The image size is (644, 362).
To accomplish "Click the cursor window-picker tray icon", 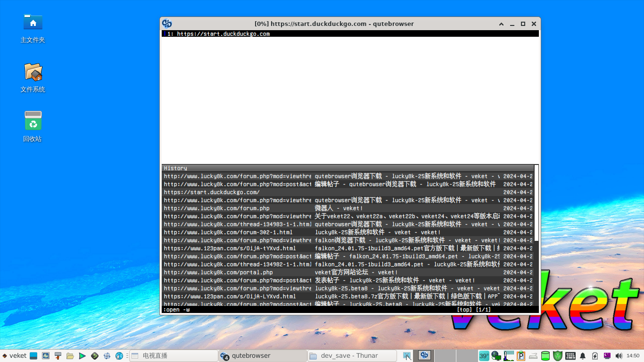I will (407, 356).
